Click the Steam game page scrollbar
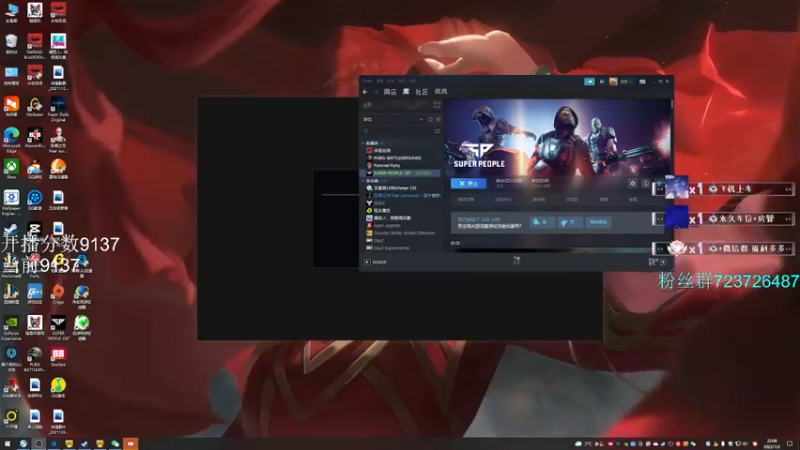This screenshot has width=800, height=450. (672, 104)
